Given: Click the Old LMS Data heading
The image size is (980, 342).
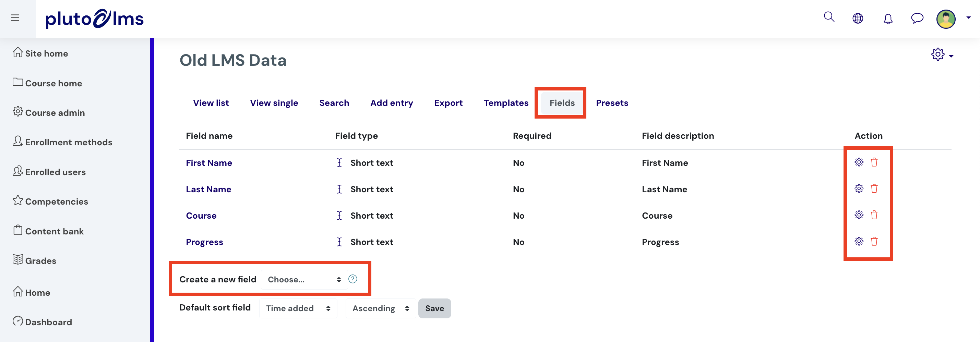Looking at the screenshot, I should pos(233,60).
